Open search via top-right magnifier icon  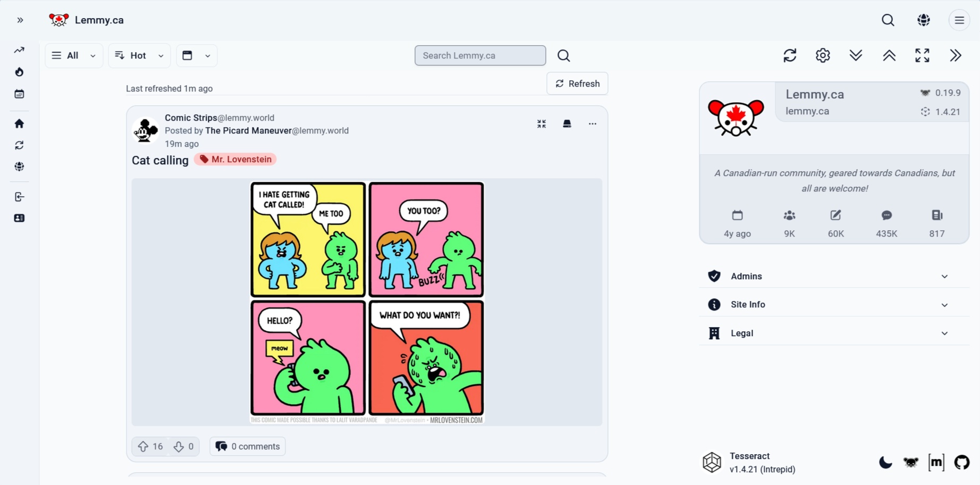(888, 20)
